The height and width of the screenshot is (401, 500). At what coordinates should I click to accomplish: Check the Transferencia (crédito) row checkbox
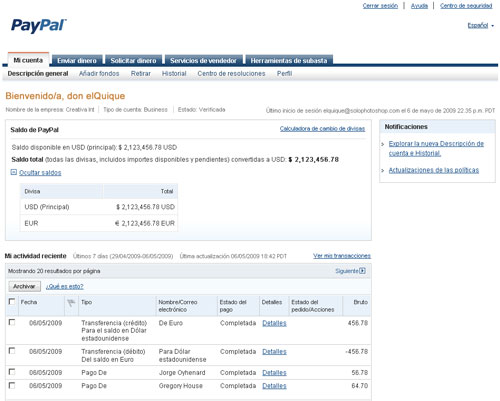(x=12, y=322)
